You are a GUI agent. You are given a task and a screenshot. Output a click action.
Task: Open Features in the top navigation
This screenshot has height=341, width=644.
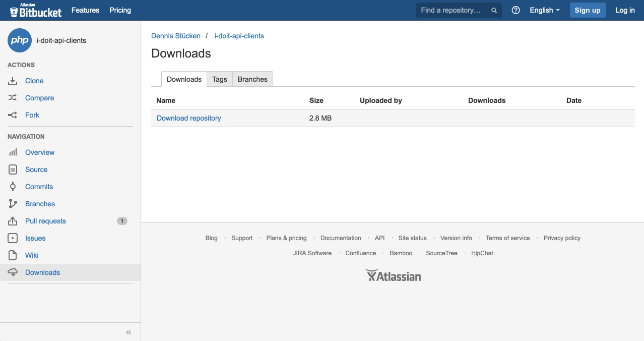pos(86,10)
